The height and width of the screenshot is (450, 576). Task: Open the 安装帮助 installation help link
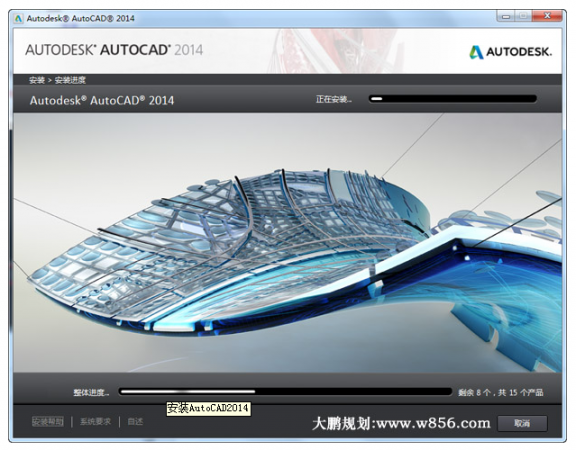coord(48,422)
